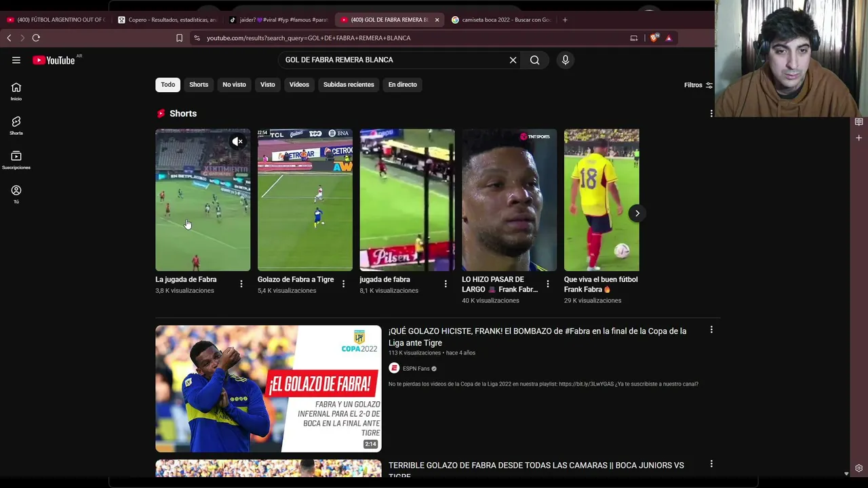The height and width of the screenshot is (488, 868).
Task: Play the 'jugada de fabra' short thumbnail
Action: 407,200
